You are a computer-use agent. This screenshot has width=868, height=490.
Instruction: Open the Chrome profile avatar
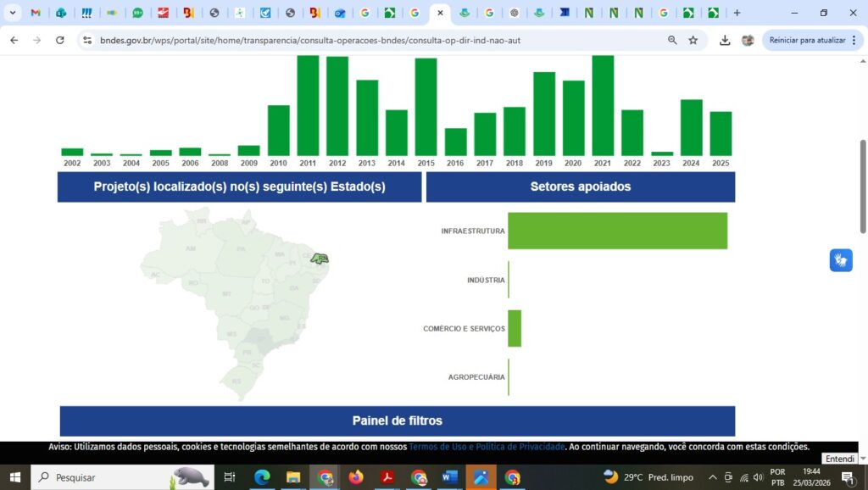[747, 40]
